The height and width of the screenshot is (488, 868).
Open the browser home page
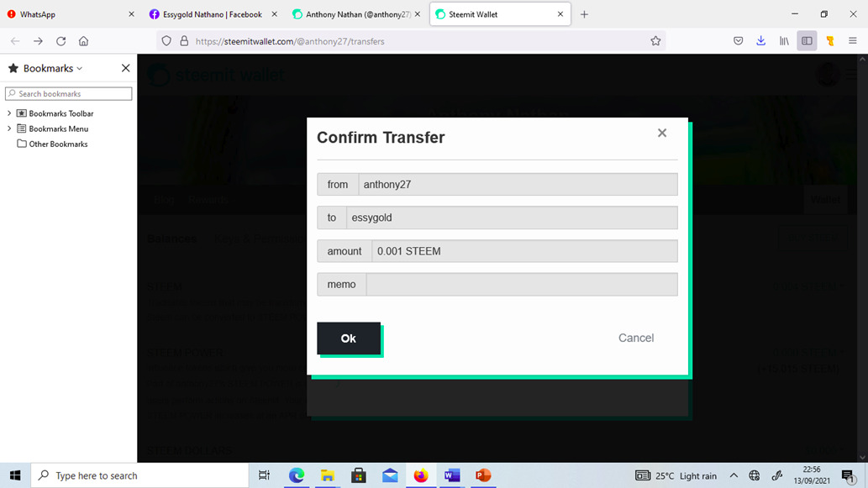[x=83, y=41]
